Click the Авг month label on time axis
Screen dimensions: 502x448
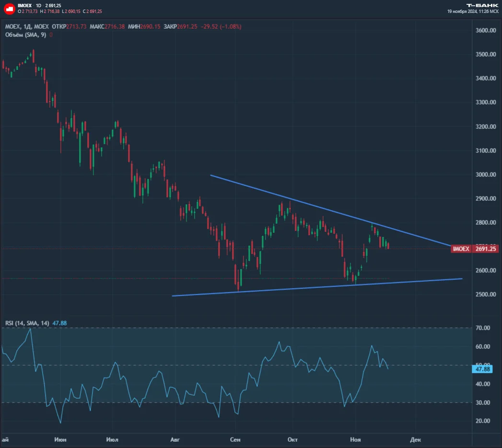(x=175, y=440)
